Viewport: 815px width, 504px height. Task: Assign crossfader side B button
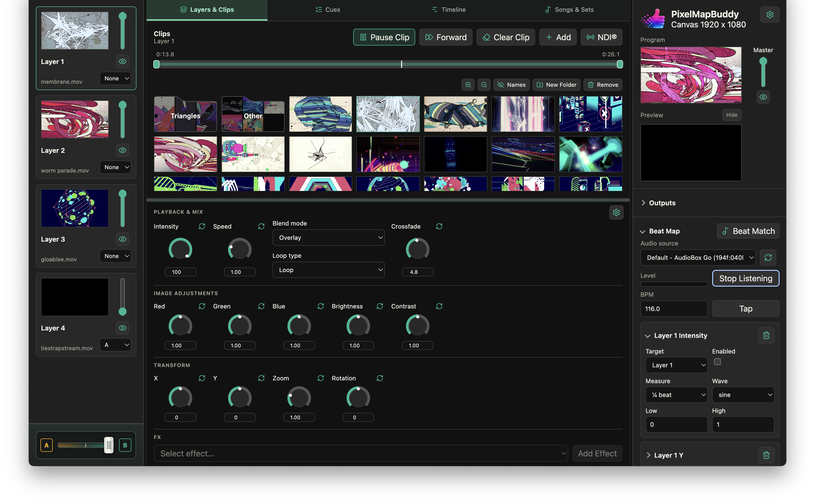125,445
